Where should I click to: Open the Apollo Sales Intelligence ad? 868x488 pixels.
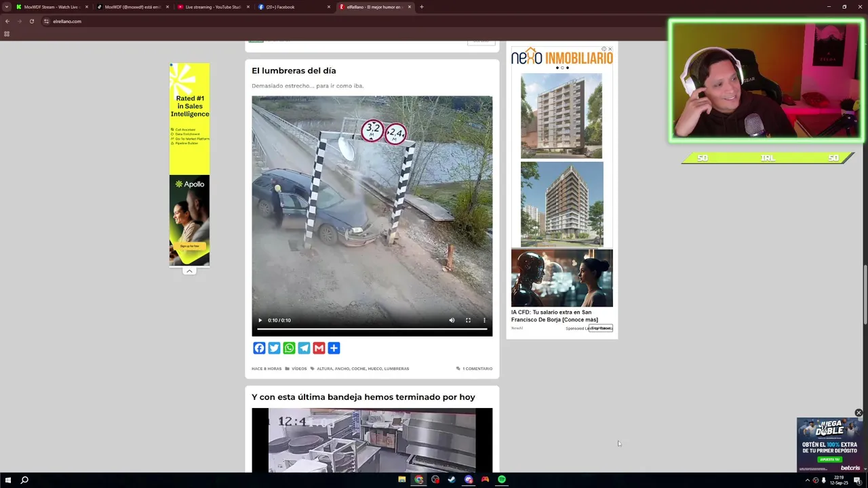pos(189,165)
